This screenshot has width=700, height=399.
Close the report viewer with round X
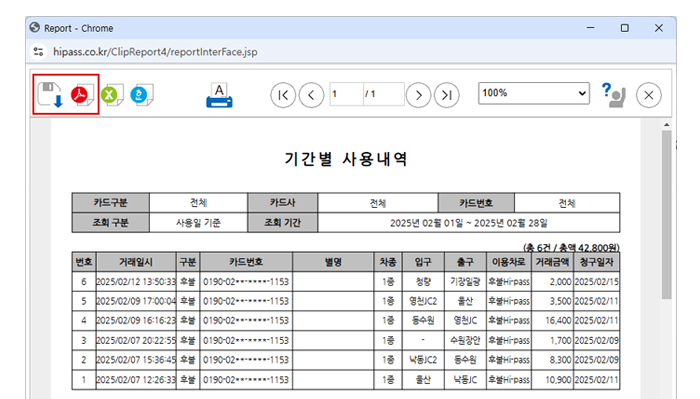[649, 95]
